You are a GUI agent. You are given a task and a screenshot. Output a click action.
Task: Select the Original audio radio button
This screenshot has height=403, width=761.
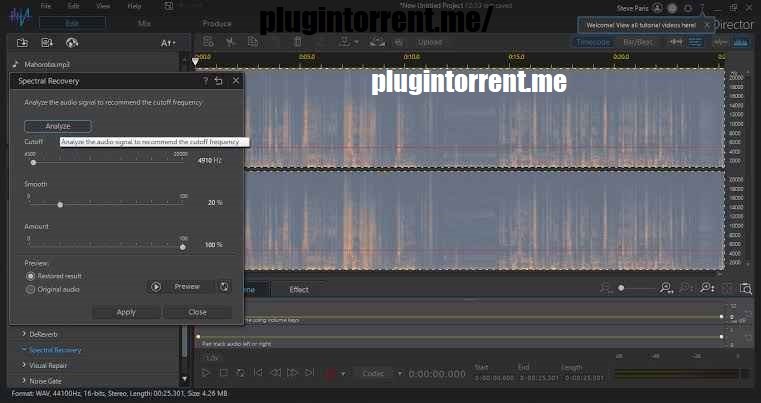(x=31, y=289)
